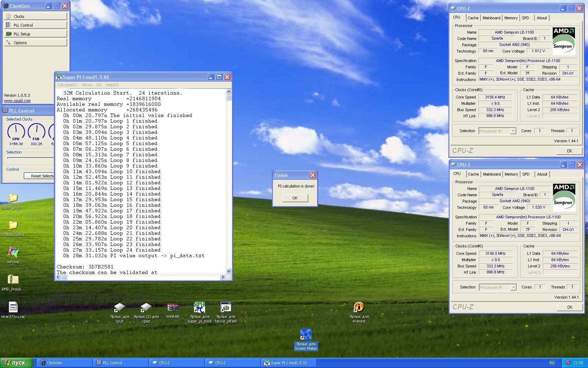The image size is (588, 368).
Task: Switch to SPD tab in upper CPU-Z
Action: coord(525,18)
